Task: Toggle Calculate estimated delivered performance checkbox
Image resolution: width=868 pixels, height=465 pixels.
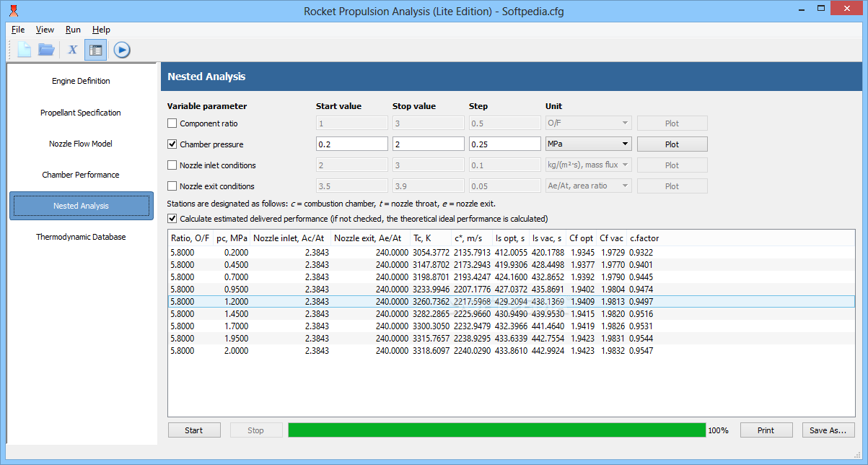Action: pos(172,219)
